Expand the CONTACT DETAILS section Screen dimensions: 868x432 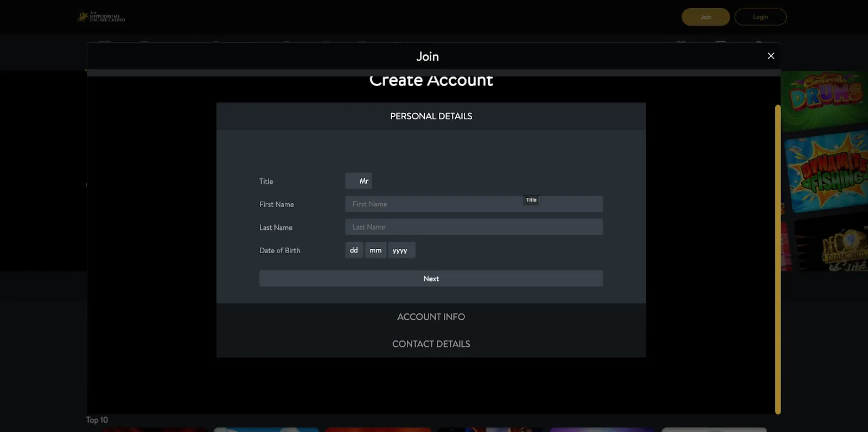431,344
